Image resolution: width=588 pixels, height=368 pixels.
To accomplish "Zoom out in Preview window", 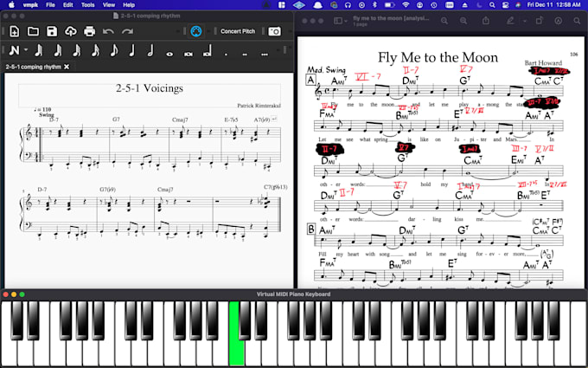I will tap(444, 21).
